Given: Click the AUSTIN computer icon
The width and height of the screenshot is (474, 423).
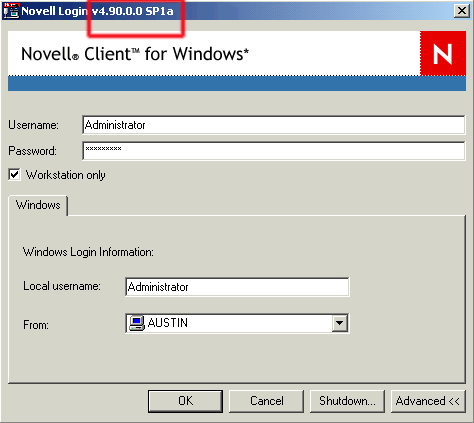Looking at the screenshot, I should 137,323.
